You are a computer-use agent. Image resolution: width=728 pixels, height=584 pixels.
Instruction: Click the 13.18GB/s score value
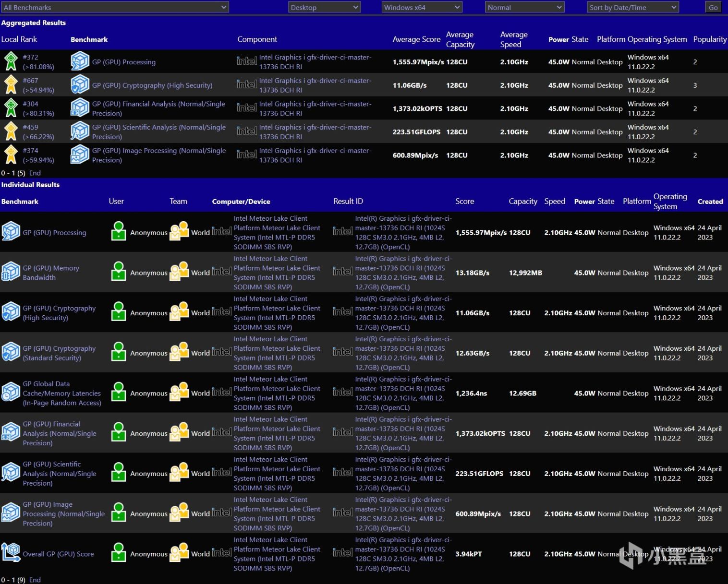(473, 273)
